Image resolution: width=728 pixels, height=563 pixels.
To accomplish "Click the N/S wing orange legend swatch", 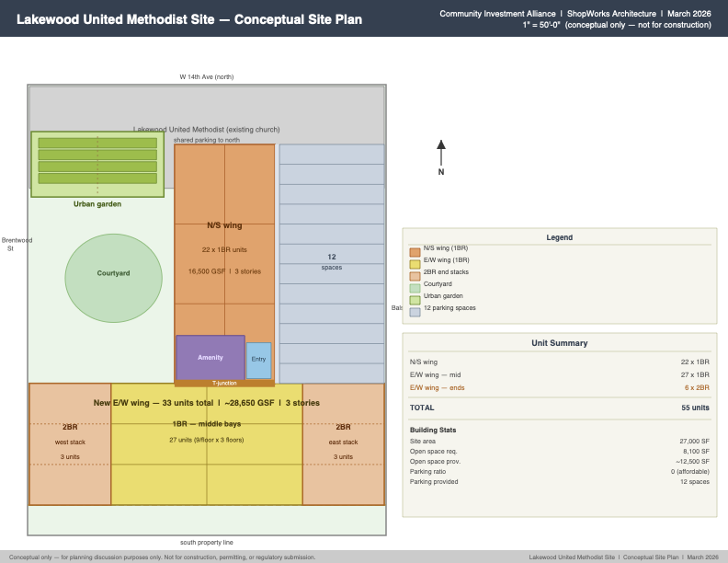I will pos(415,252).
